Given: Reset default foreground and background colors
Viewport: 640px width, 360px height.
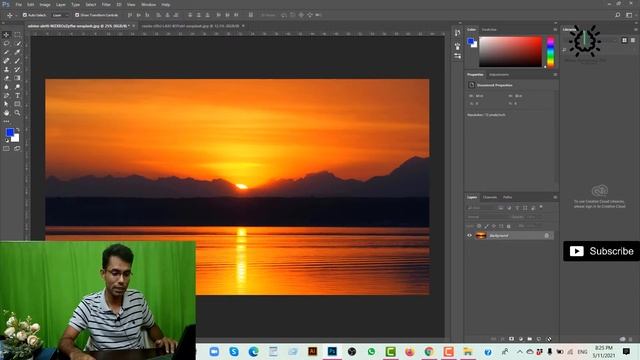Looking at the screenshot, I should pos(7,140).
